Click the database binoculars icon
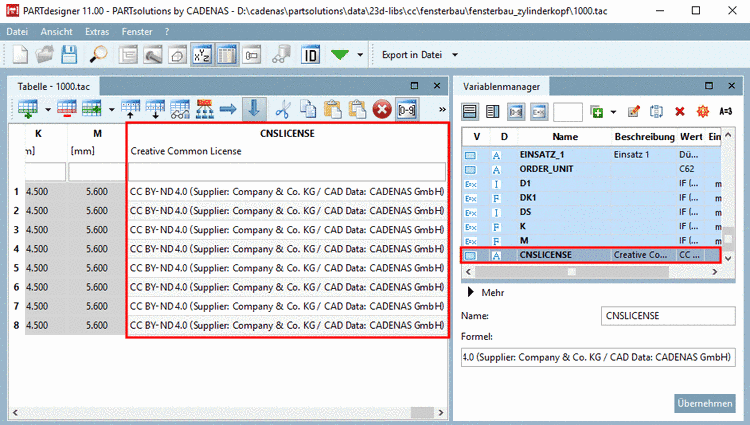The height and width of the screenshot is (425, 750). click(281, 55)
